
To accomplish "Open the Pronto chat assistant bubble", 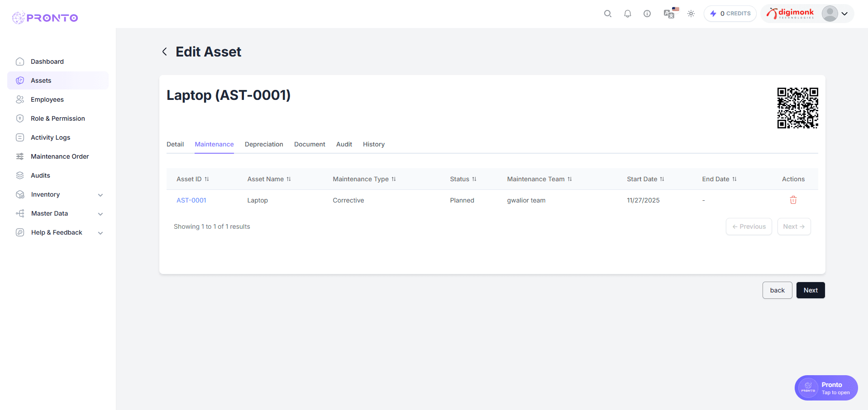I will [x=826, y=388].
